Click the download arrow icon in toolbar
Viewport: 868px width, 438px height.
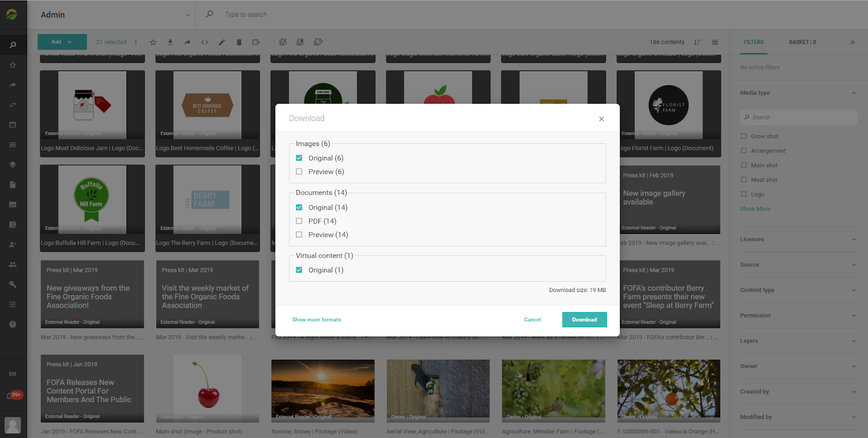click(170, 42)
